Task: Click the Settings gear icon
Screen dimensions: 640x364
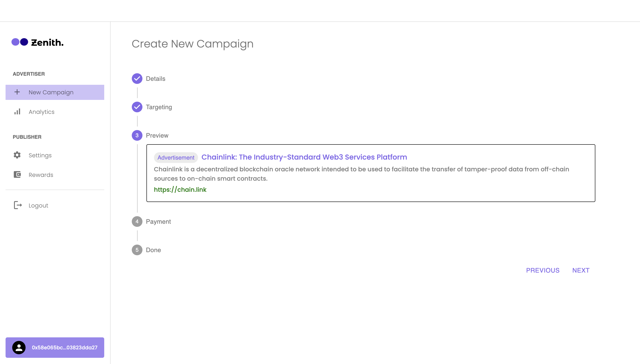Action: (17, 155)
